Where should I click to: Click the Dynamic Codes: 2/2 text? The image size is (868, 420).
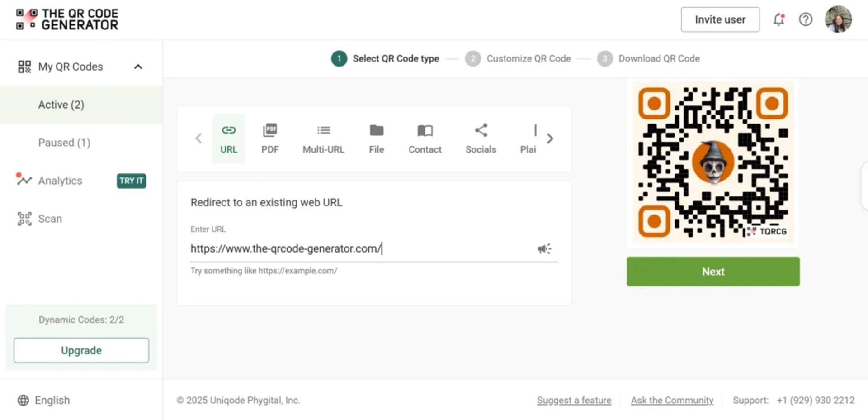coord(81,320)
